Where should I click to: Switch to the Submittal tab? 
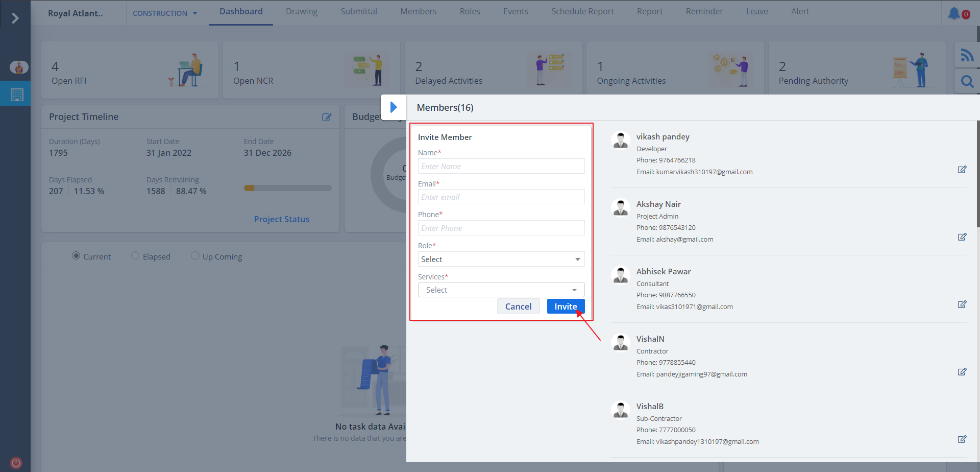358,12
